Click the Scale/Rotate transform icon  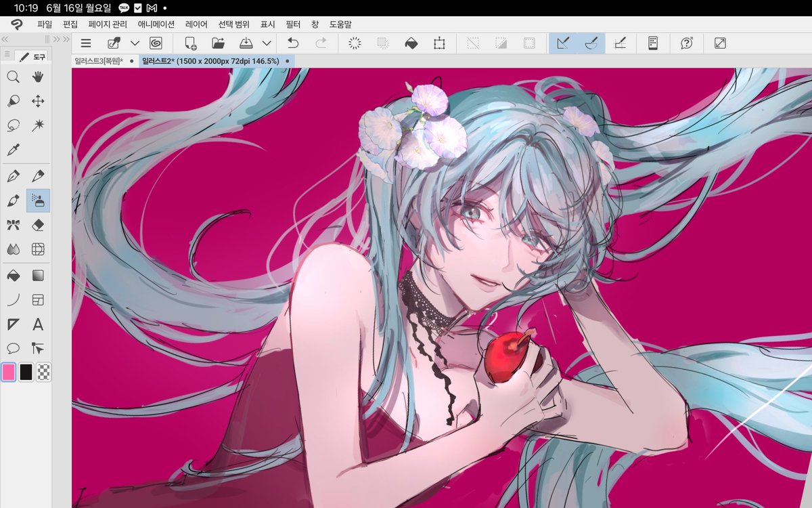(439, 43)
